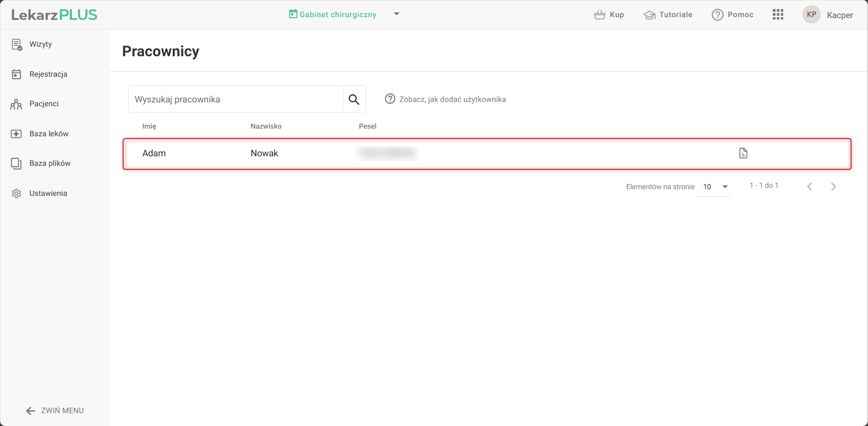
Task: Click the KP user avatar
Action: pyautogui.click(x=812, y=14)
